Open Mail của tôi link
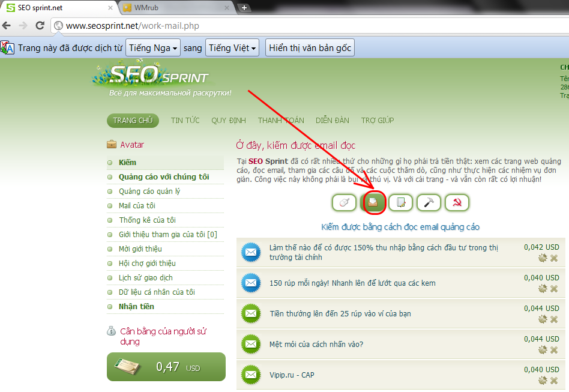This screenshot has width=569, height=392. 137,206
